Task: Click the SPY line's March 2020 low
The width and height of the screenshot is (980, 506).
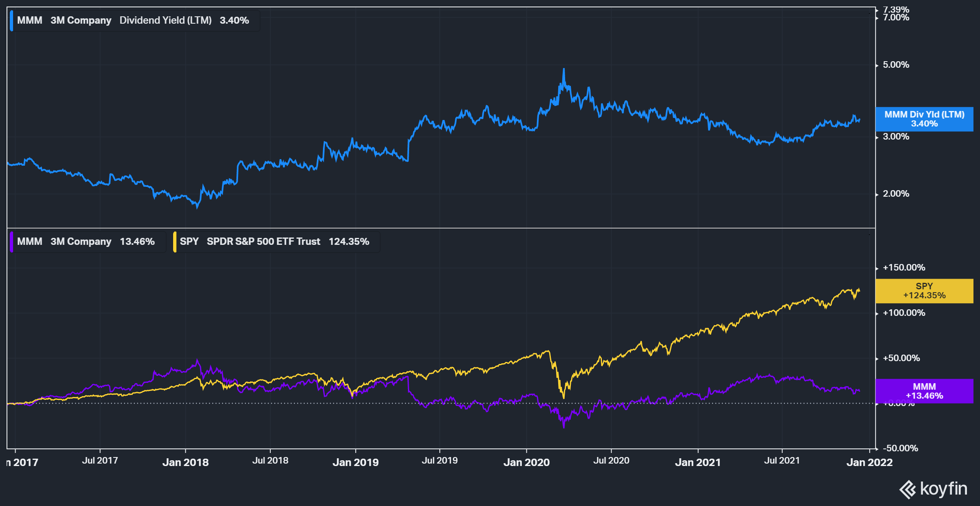Action: tap(563, 397)
